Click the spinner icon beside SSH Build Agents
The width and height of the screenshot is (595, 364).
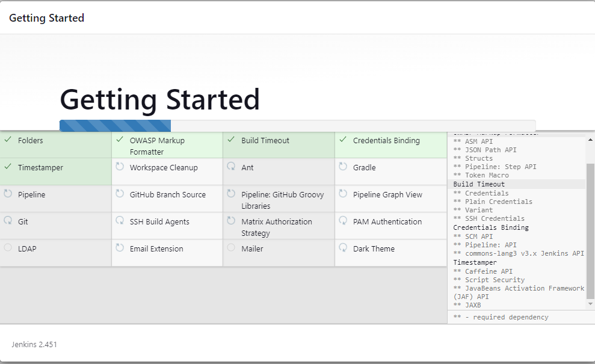(120, 221)
